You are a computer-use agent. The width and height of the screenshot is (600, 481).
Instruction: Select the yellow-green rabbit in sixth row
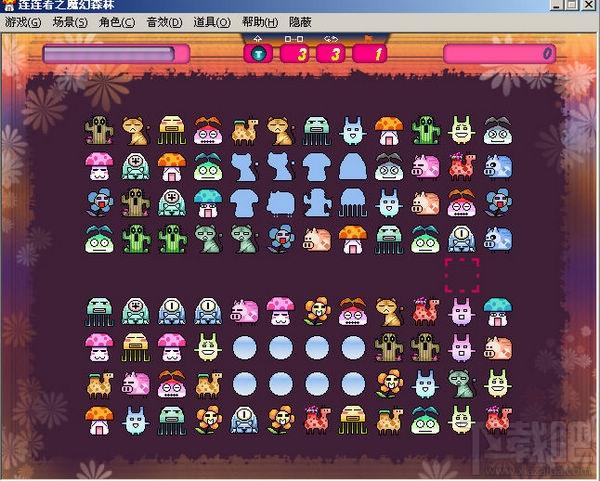pos(208,348)
